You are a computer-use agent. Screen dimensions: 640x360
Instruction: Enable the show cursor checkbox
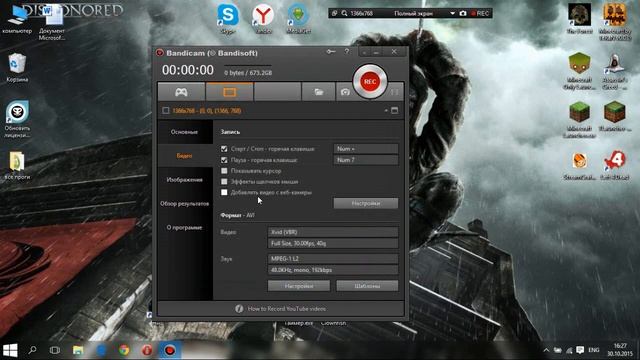coord(224,171)
